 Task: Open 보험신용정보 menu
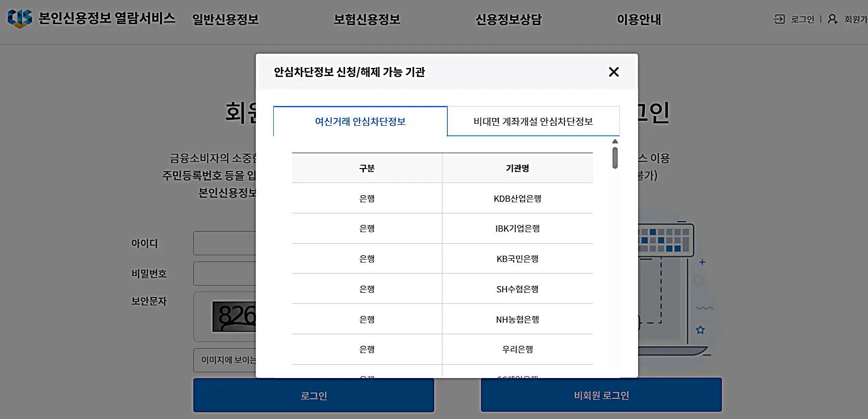(x=367, y=19)
